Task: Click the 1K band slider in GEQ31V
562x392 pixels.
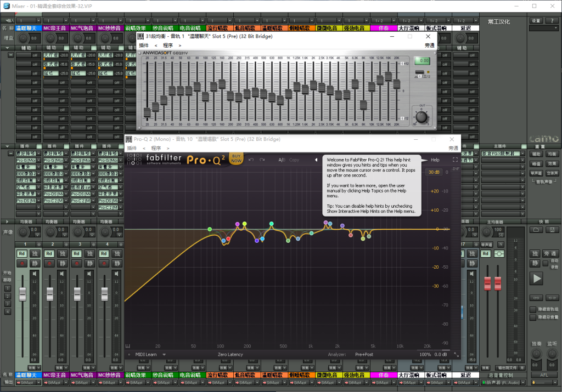Action: pyautogui.click(x=288, y=94)
